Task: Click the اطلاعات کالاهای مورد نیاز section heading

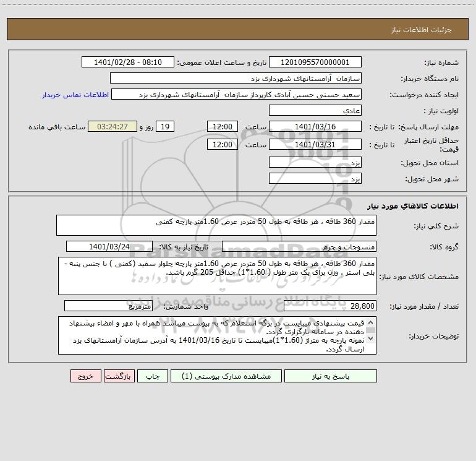Action: pyautogui.click(x=413, y=206)
